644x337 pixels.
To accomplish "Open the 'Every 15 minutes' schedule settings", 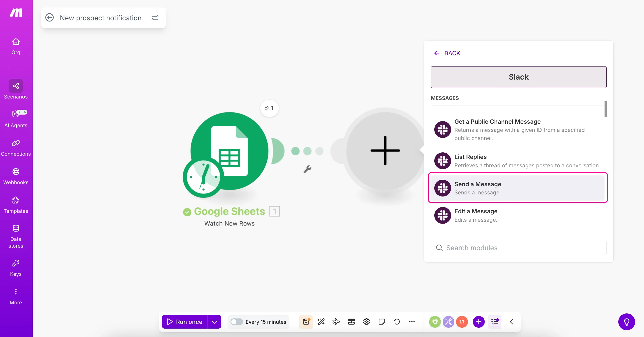I will coord(266,322).
